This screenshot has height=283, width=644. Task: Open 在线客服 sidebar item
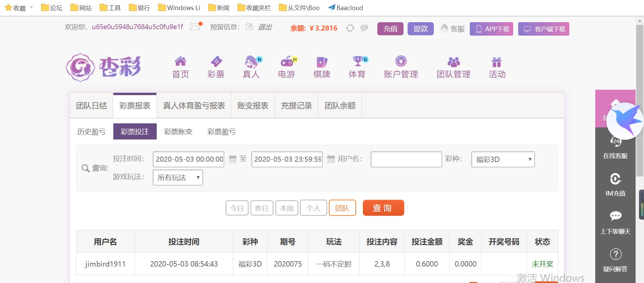[615, 148]
